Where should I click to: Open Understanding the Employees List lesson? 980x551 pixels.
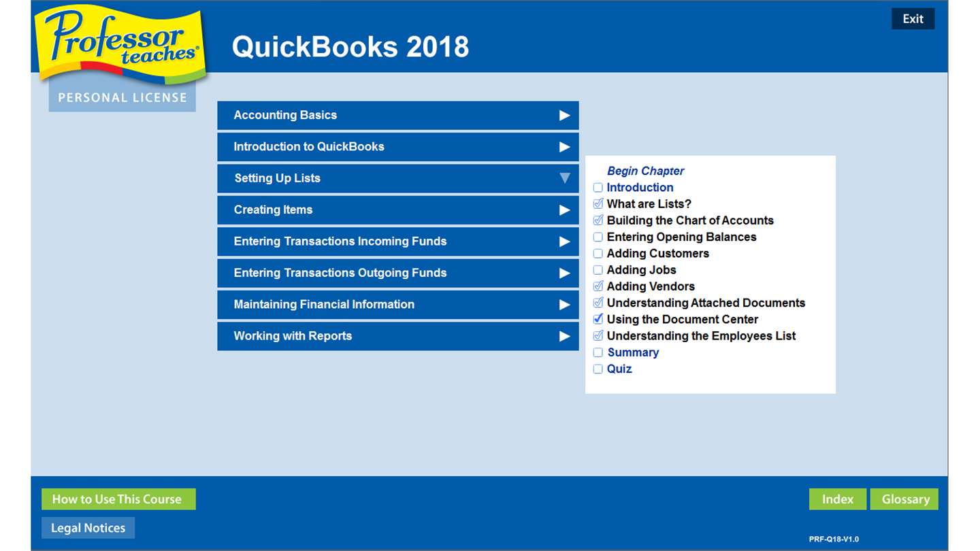click(x=701, y=336)
